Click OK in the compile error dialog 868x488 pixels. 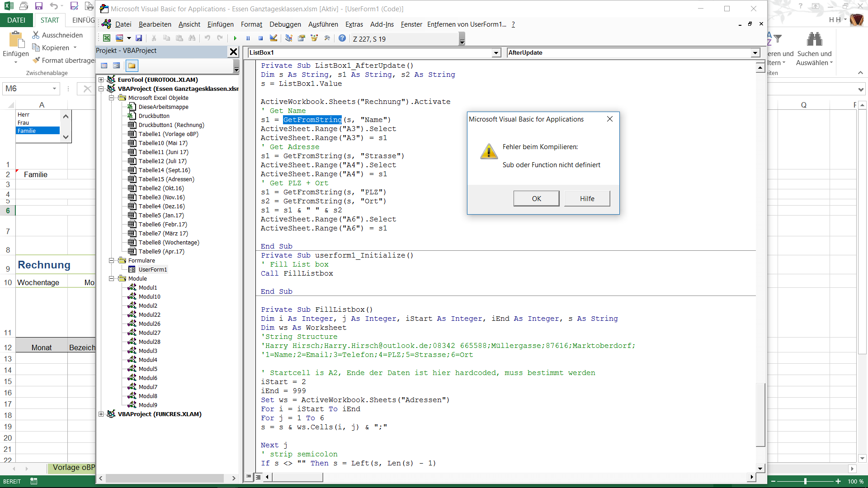(x=536, y=198)
